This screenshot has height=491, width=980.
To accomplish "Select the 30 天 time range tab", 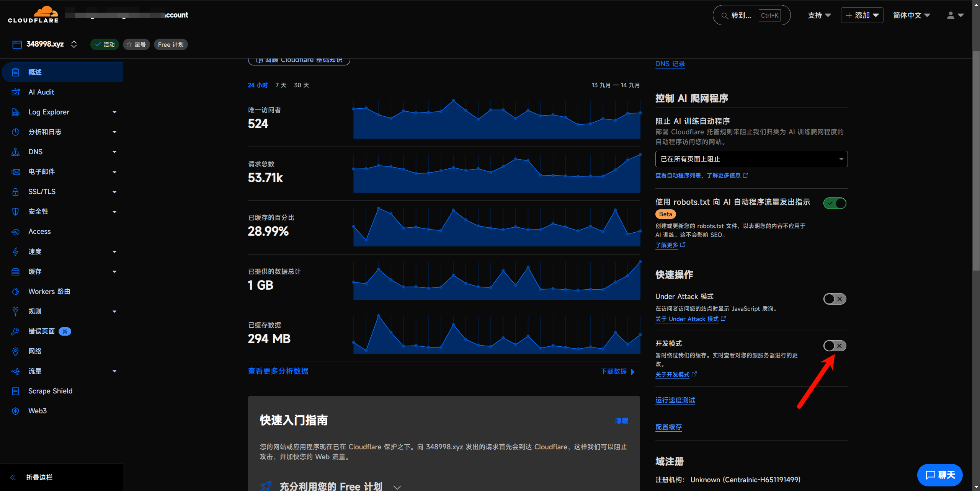I will 301,85.
